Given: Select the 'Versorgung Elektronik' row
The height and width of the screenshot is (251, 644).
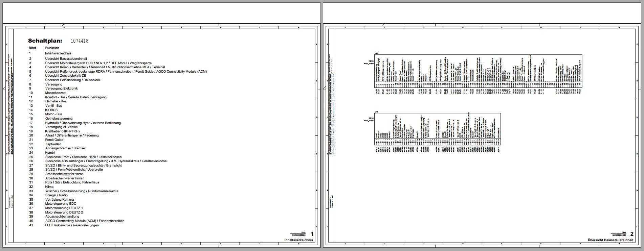Looking at the screenshot, I should [x=62, y=89].
